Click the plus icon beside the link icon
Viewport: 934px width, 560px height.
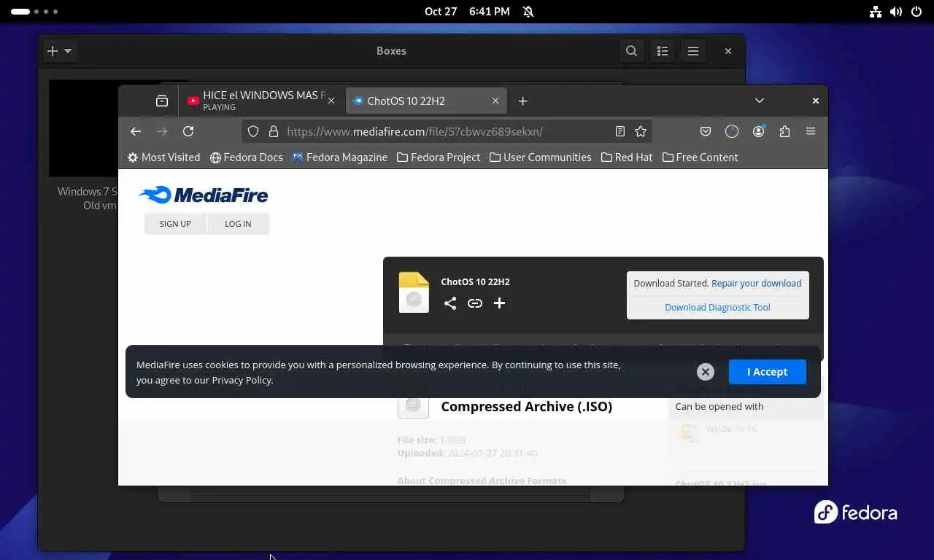pos(499,303)
